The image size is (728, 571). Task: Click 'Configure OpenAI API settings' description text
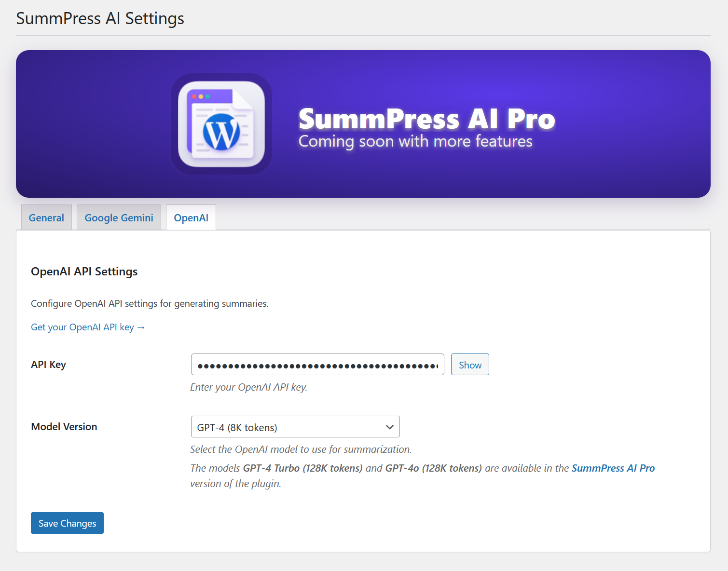coord(150,303)
